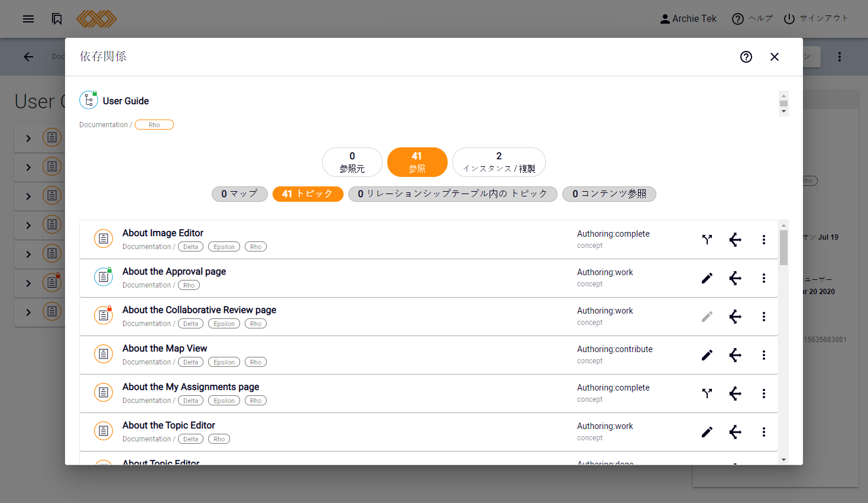Open About the Map View title
The image size is (868, 503).
[x=164, y=349]
